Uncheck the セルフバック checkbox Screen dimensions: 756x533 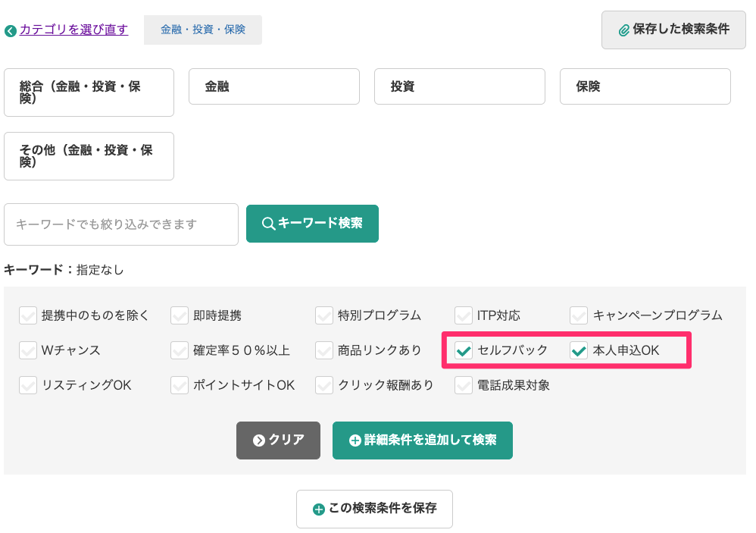[x=464, y=350]
